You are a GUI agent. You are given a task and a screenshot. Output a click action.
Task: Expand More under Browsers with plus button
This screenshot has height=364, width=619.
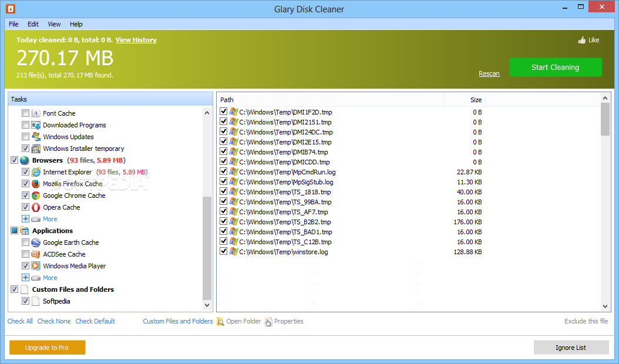click(26, 219)
